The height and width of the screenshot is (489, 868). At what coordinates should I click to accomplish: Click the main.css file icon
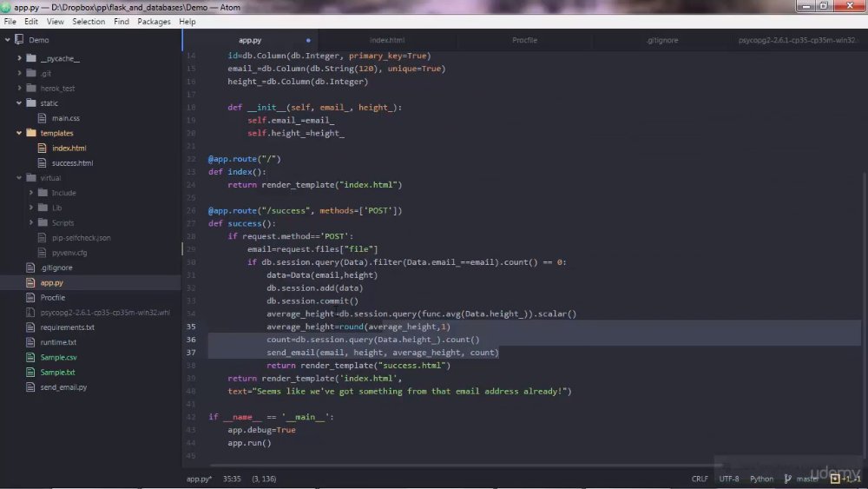coord(42,118)
